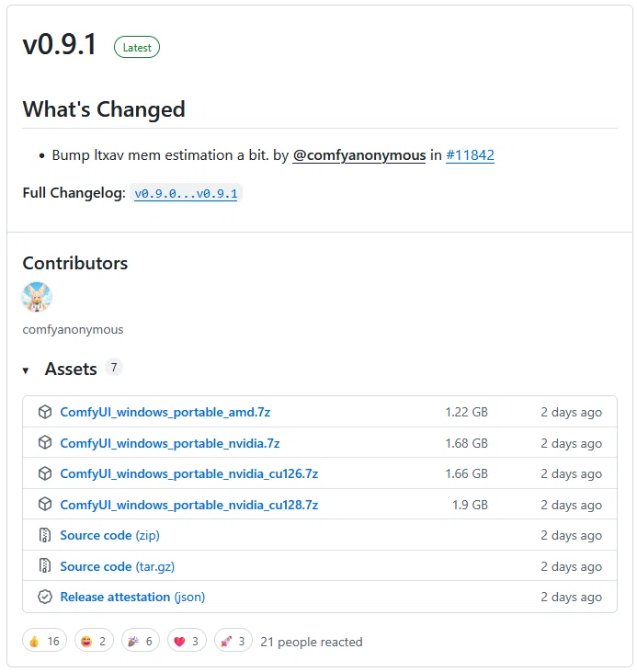Screen dimensions: 637x672
Task: Toggle the thumbs up reaction with 16
Action: 45,641
